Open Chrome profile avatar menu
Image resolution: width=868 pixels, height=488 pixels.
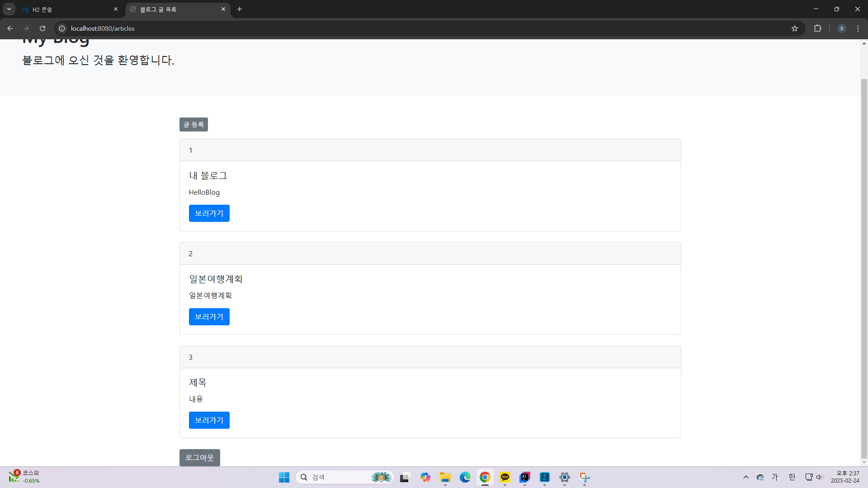[841, 28]
